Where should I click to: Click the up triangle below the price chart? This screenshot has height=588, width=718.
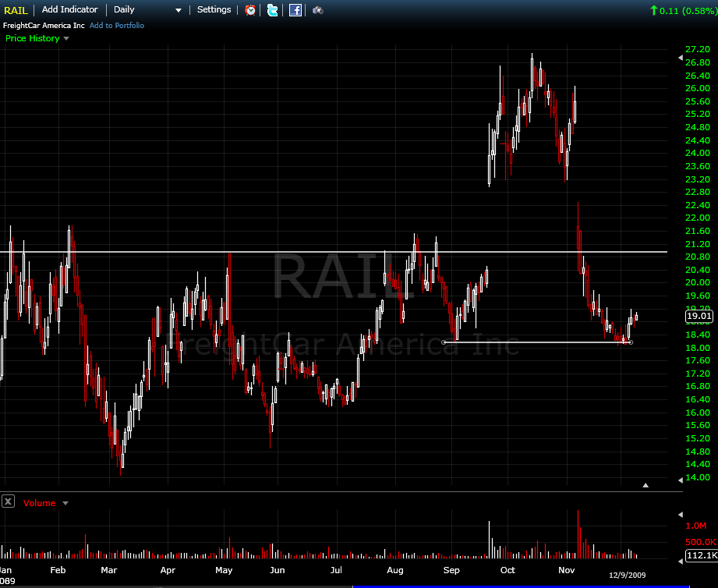coord(645,485)
